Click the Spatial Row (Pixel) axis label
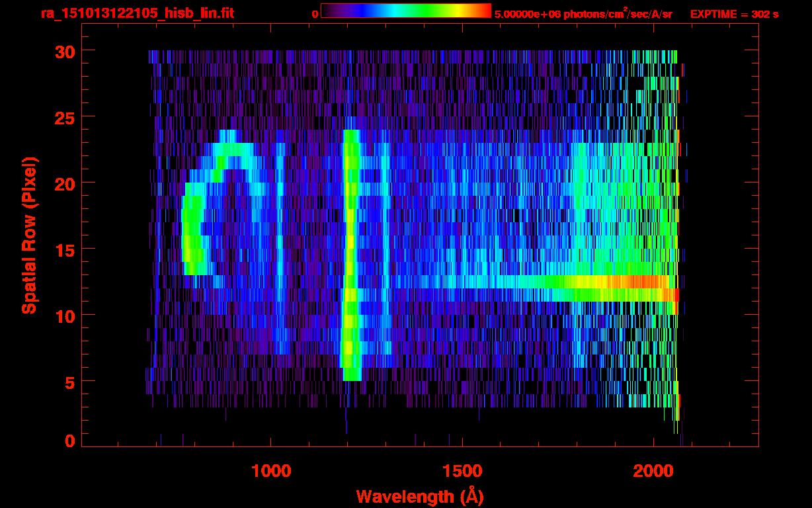This screenshot has height=508, width=812. tap(28, 235)
